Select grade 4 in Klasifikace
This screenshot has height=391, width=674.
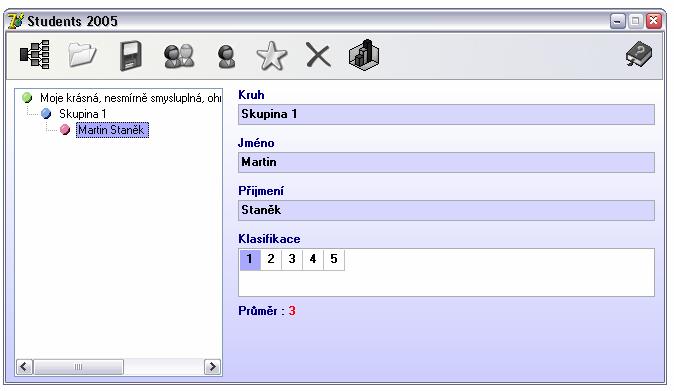(313, 259)
